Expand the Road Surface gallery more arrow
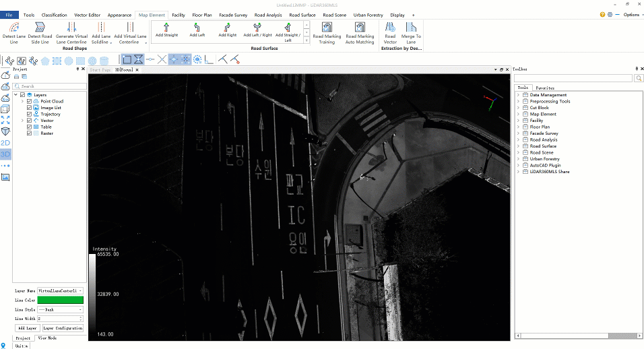 (x=307, y=40)
